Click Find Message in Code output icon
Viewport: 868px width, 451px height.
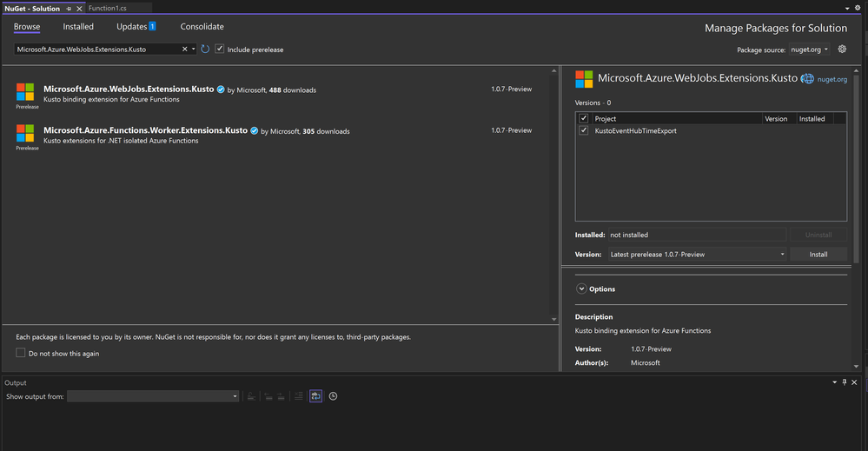click(251, 396)
